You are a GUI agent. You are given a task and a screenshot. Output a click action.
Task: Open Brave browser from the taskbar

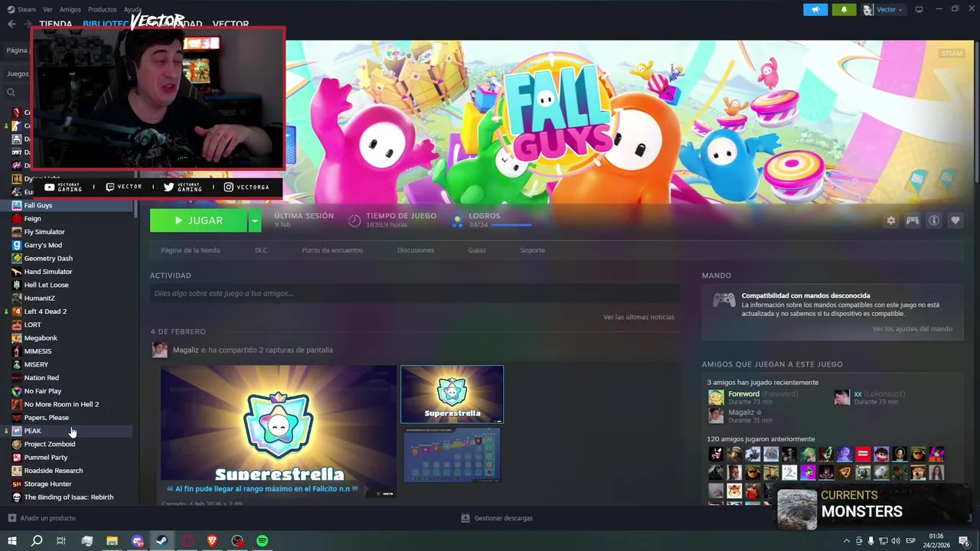212,541
